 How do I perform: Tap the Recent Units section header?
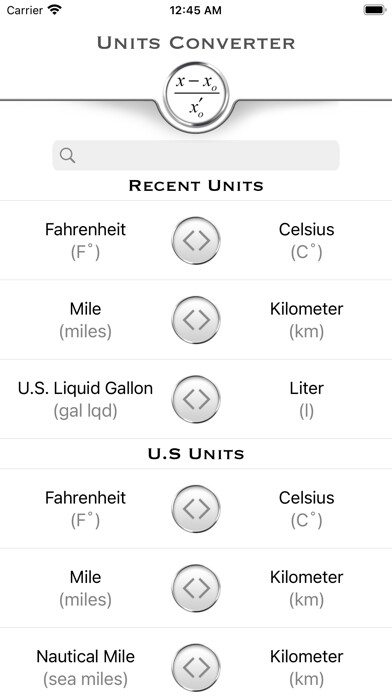[196, 186]
